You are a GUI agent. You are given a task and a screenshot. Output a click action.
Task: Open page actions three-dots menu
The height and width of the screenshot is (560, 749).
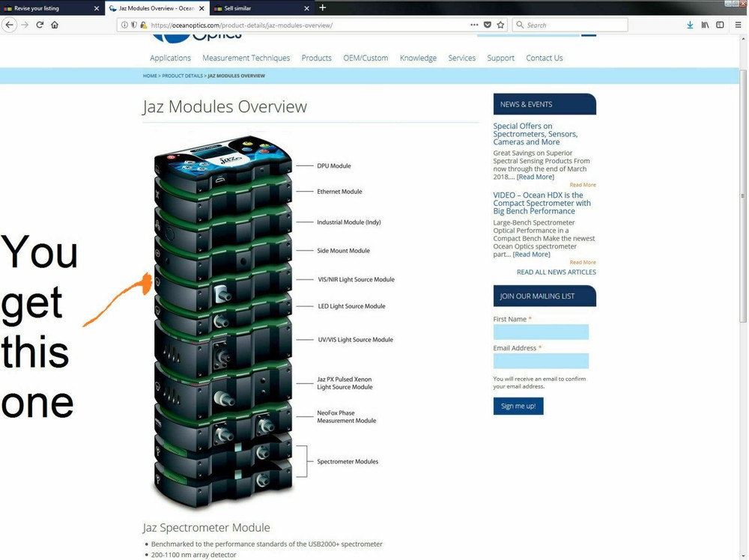474,25
